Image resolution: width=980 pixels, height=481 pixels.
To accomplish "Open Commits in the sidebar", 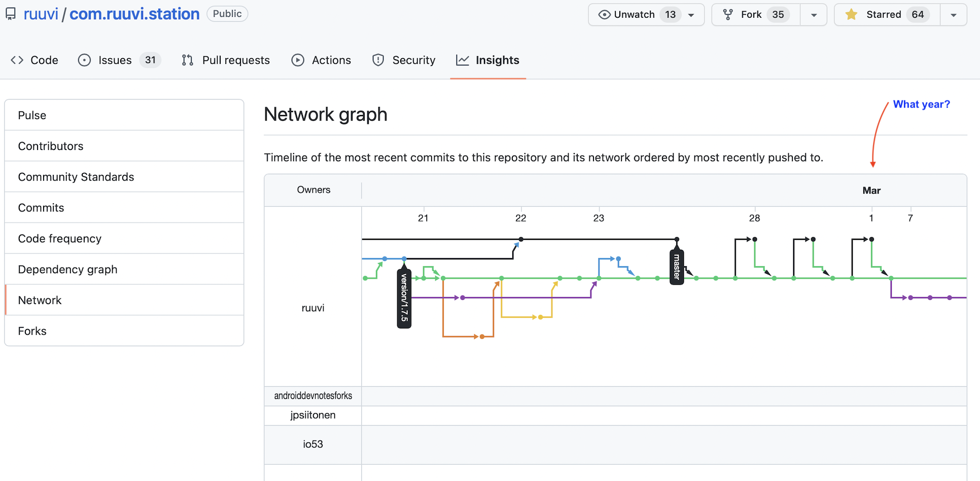I will pos(124,208).
